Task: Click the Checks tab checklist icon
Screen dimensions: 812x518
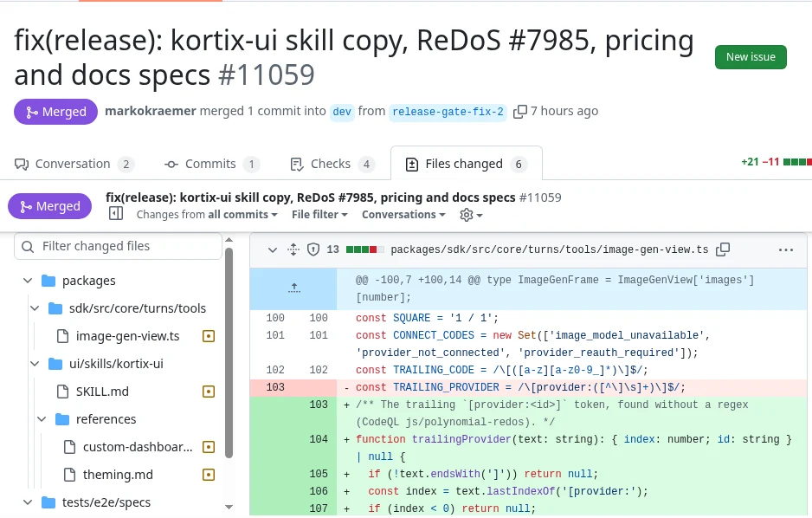Action: point(297,165)
